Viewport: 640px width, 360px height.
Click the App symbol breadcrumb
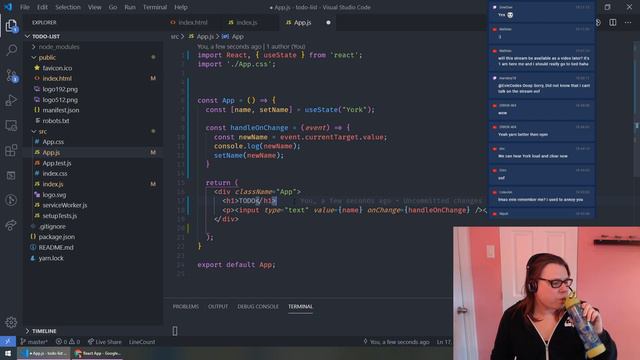point(233,36)
